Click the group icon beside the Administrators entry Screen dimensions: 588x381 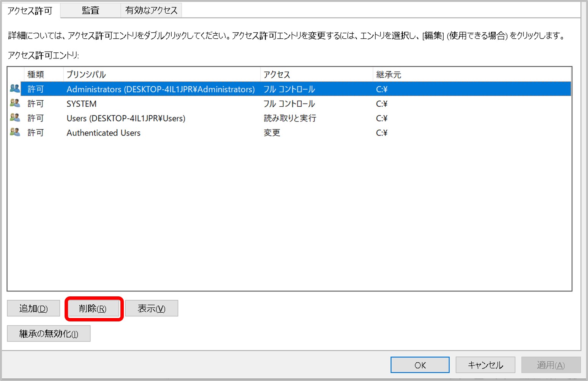click(15, 89)
